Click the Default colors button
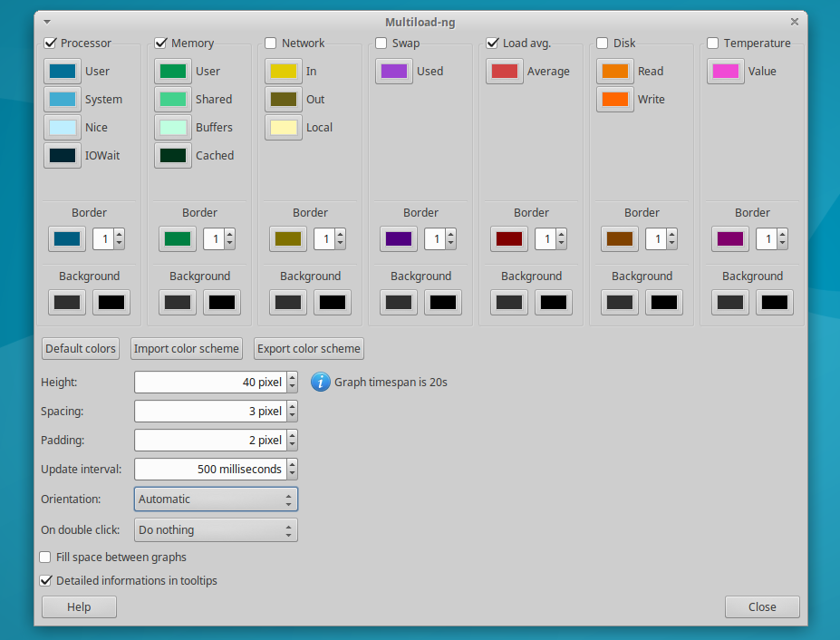 (x=81, y=348)
